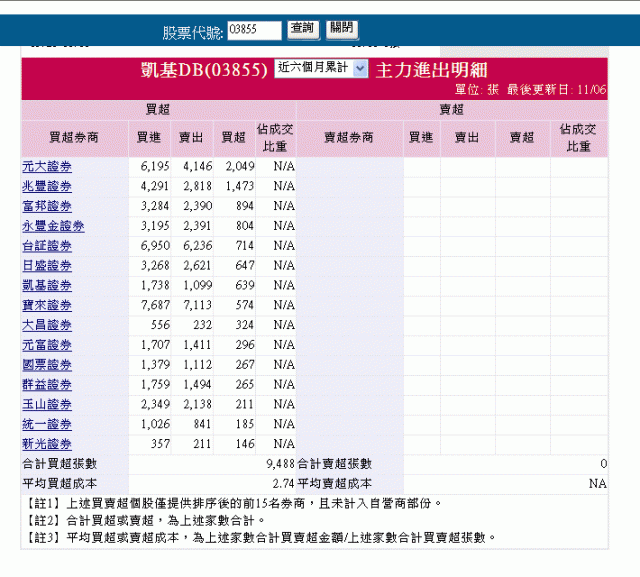Open the 日盛證券 broker link
The height and width of the screenshot is (577, 640).
[47, 266]
